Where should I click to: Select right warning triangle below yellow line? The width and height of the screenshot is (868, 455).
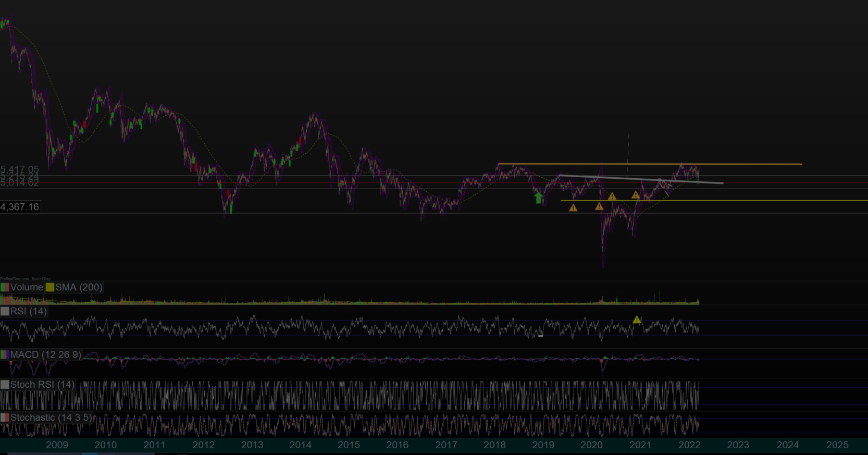[x=599, y=206]
